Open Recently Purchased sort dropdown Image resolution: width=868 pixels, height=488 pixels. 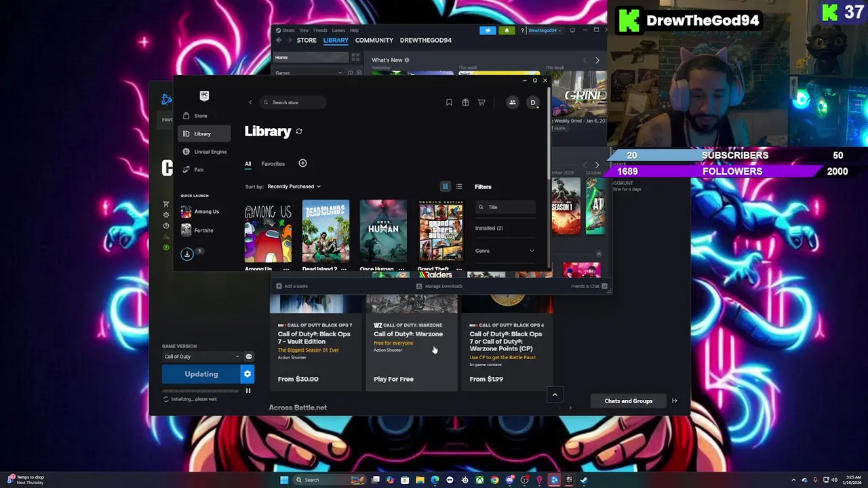[294, 186]
